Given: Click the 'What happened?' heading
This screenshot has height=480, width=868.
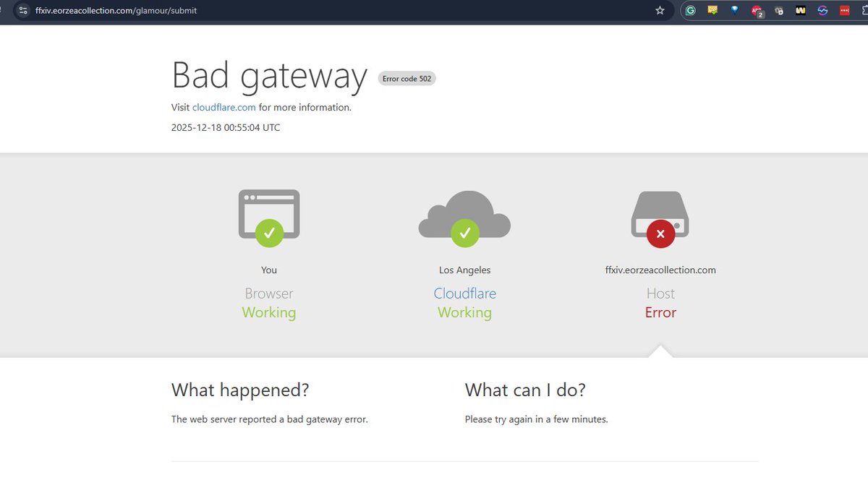Looking at the screenshot, I should pos(240,390).
